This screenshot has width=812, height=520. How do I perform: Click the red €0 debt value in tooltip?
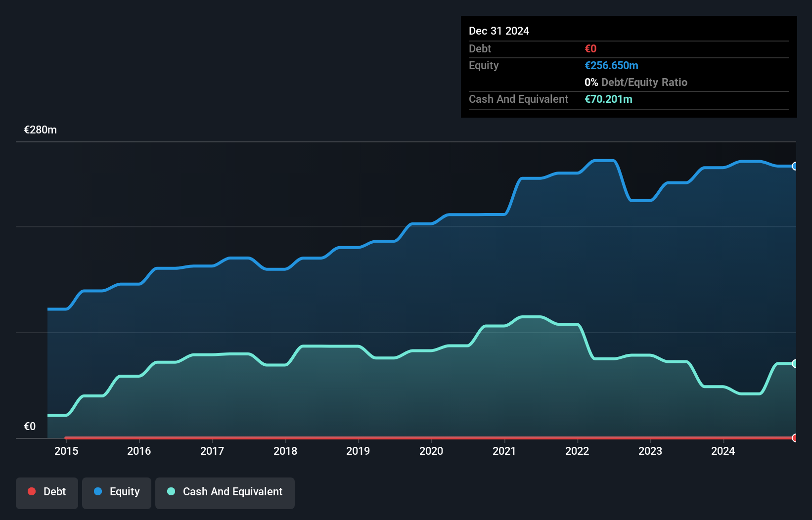tap(590, 48)
